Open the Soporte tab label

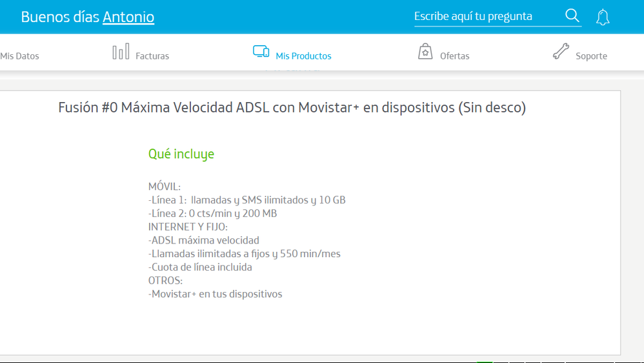click(591, 56)
